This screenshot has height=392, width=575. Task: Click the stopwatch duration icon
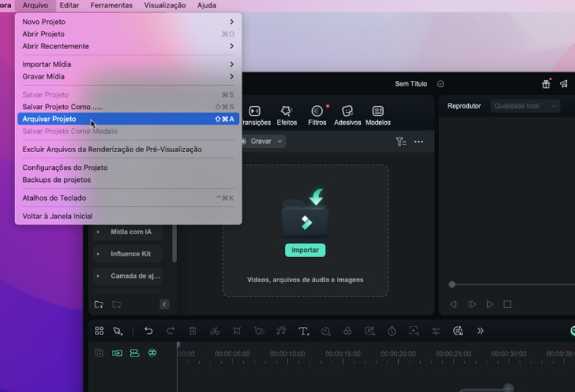pos(392,331)
